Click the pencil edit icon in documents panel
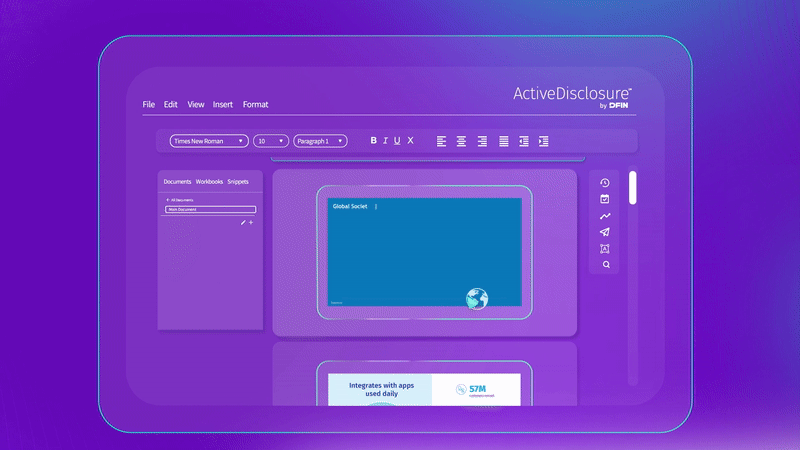Viewport: 800px width, 450px height. tap(243, 222)
